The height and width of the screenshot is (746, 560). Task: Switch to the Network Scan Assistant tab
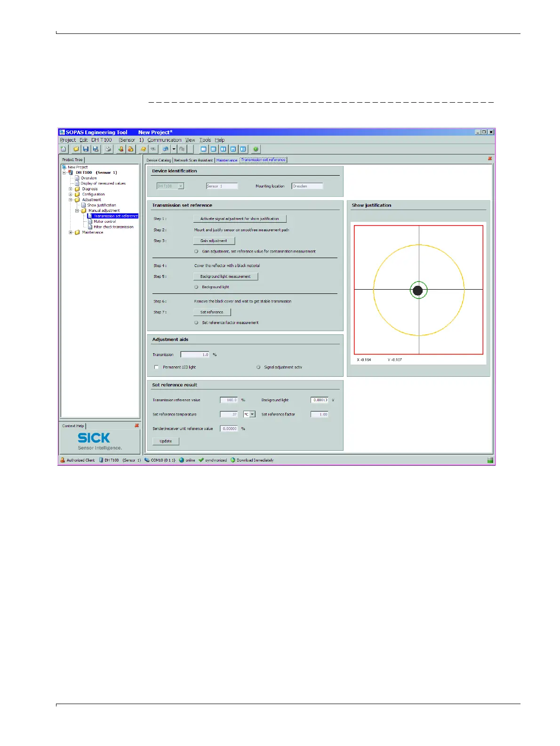193,160
